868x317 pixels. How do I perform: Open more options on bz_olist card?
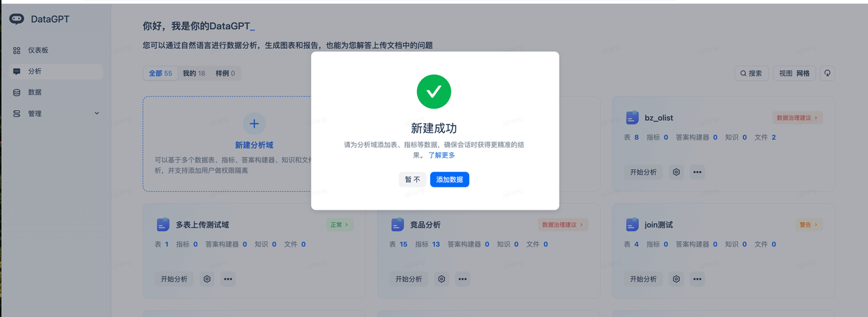point(697,172)
